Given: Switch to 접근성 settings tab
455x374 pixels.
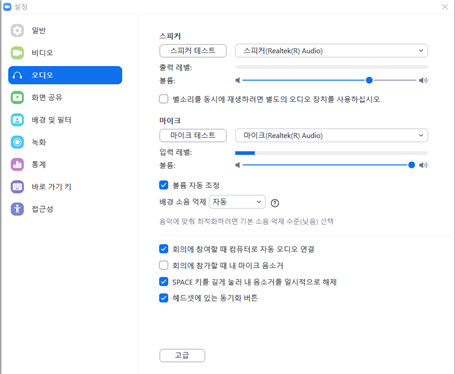Looking at the screenshot, I should [x=65, y=209].
